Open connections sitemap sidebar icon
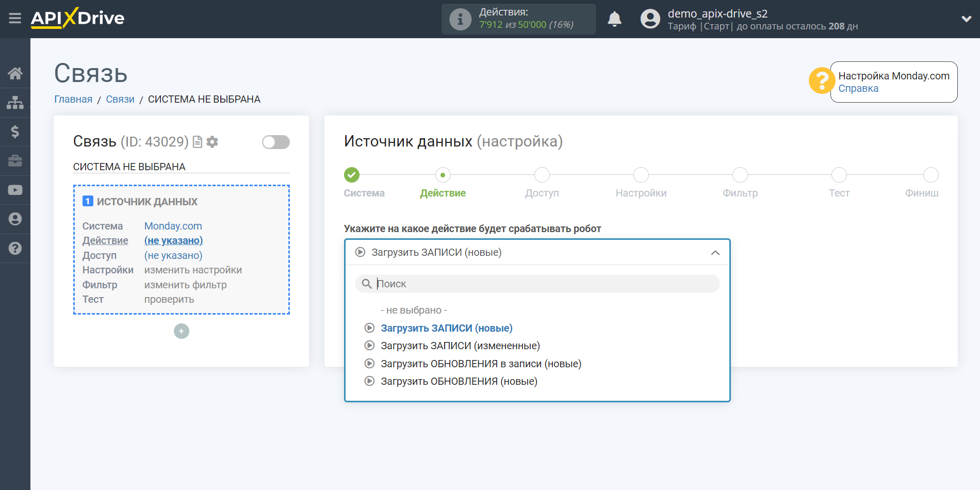Screen dimensions: 980x490 tap(15, 103)
